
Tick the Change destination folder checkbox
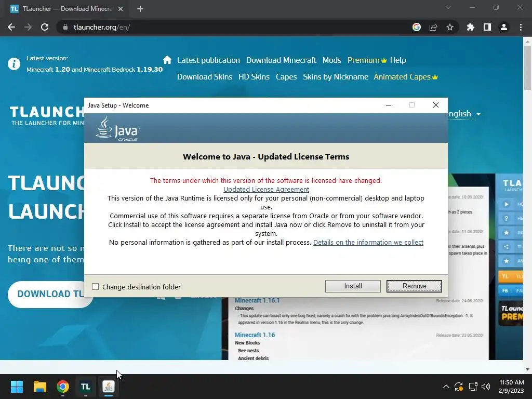[96, 287]
